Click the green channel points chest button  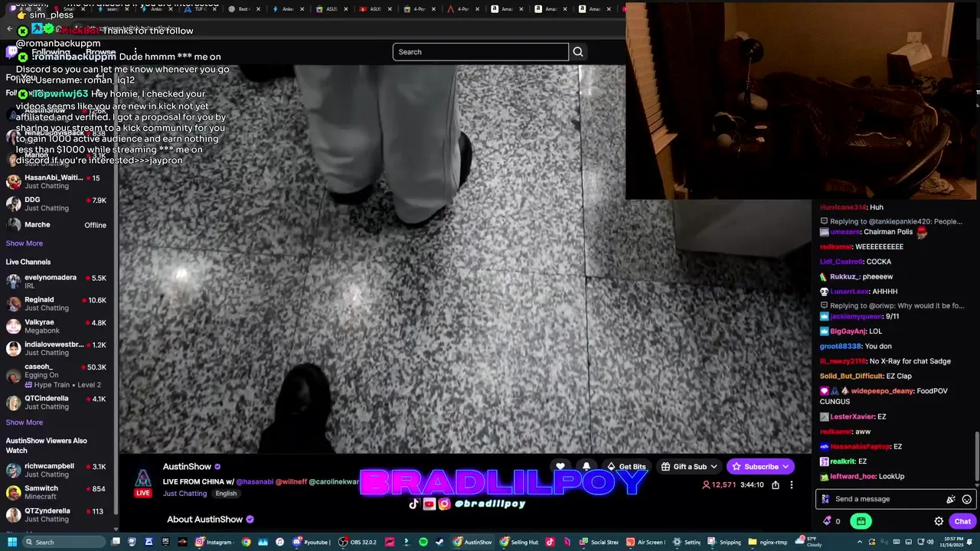coord(861,521)
